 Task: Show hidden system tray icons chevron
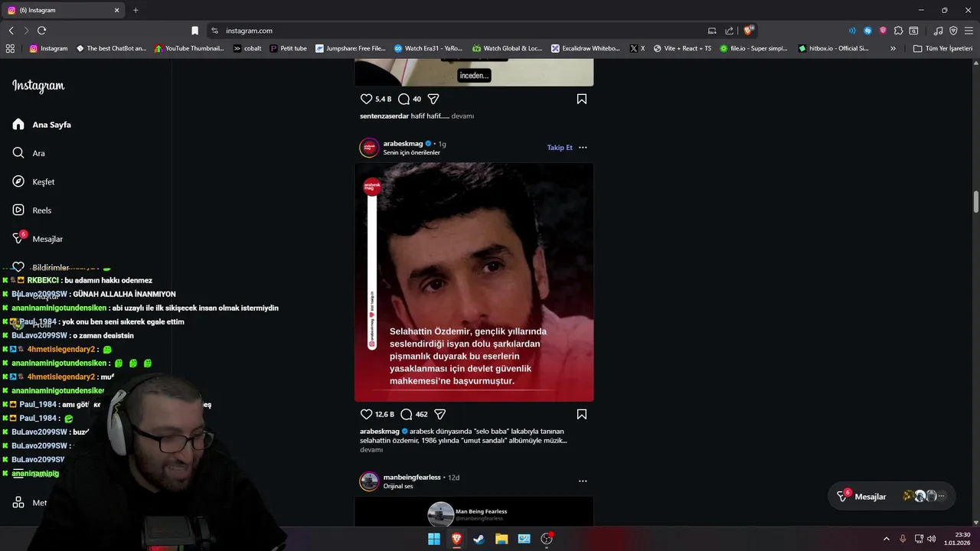click(887, 539)
